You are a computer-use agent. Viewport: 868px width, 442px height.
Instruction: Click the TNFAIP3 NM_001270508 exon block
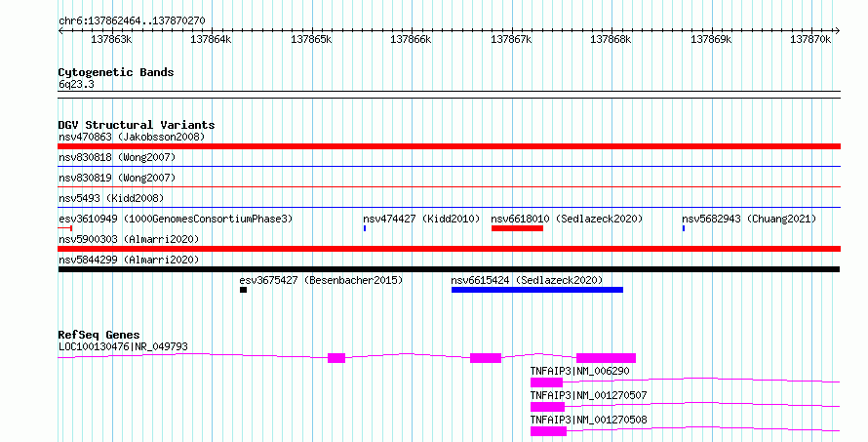pos(548,431)
